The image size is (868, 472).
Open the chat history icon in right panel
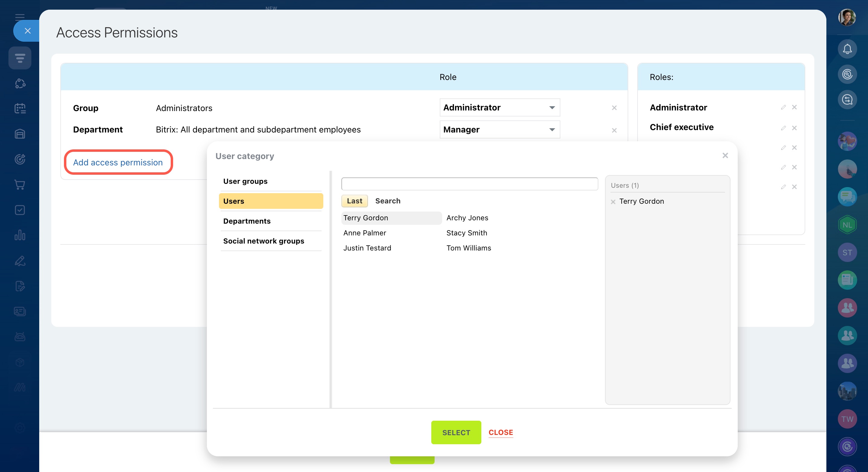(x=847, y=100)
